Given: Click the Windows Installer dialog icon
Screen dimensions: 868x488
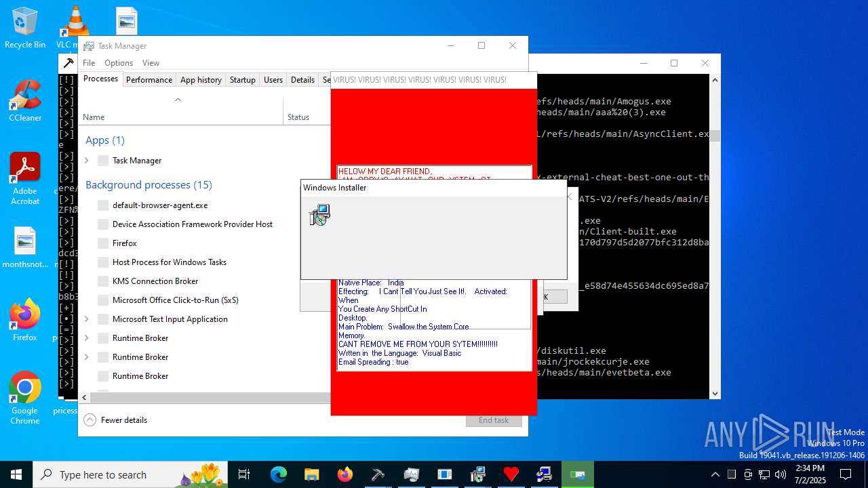Looking at the screenshot, I should (319, 216).
